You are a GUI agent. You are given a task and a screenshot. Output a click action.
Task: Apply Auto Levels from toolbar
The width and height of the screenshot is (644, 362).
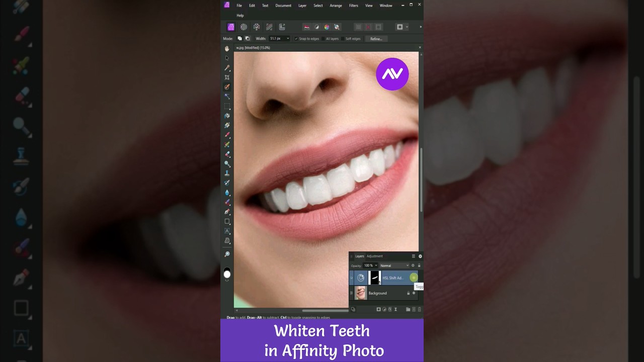coord(306,27)
